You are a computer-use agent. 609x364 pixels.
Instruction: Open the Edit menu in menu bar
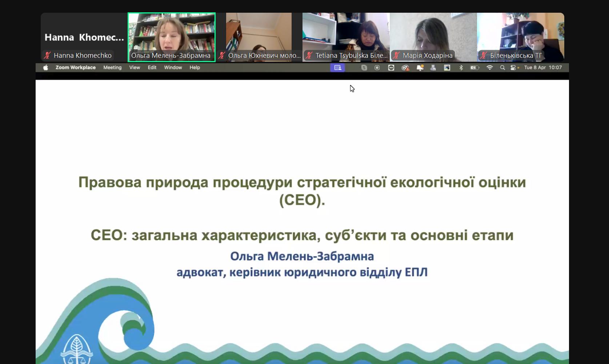point(152,68)
